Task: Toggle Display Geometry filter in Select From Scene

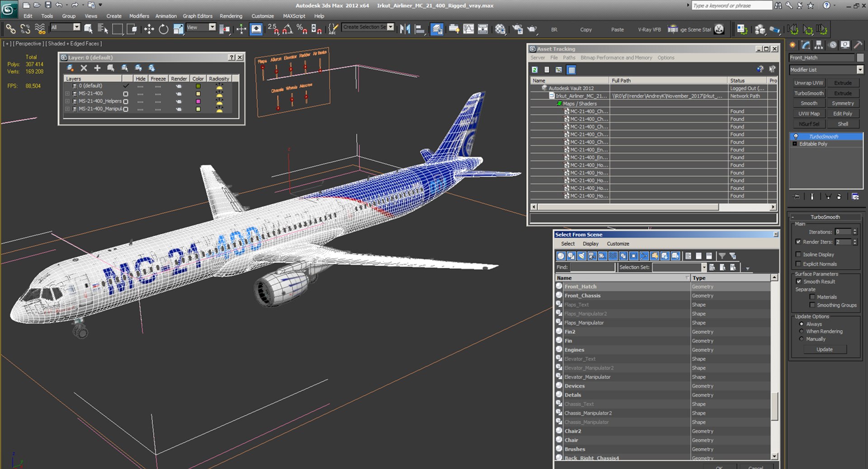Action: pos(561,256)
